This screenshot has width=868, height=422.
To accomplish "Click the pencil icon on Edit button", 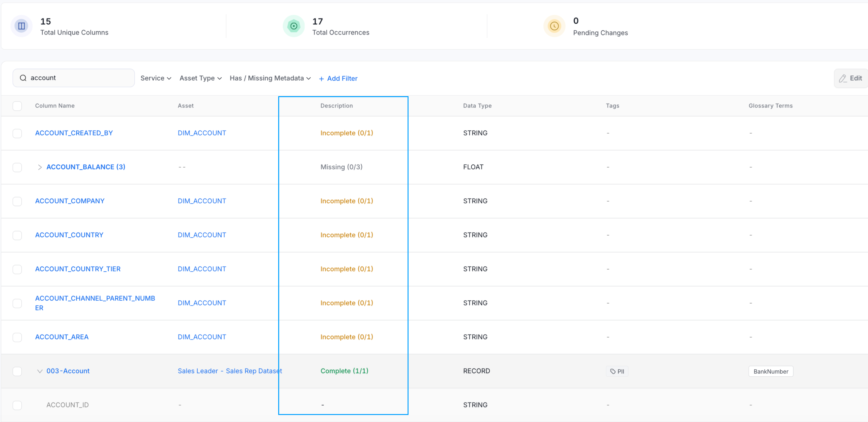I will 842,79.
